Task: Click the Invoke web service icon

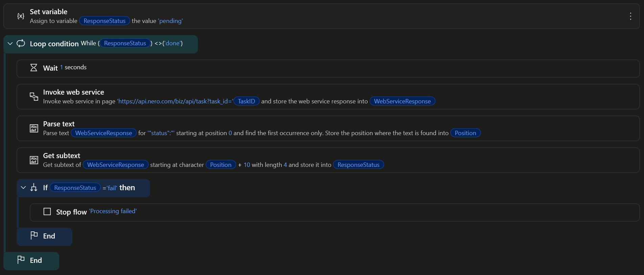Action: tap(34, 97)
